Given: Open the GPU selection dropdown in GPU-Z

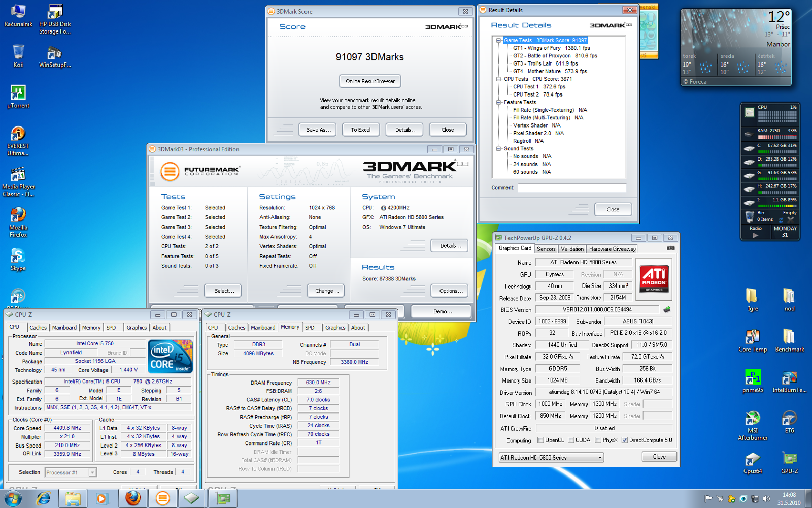Looking at the screenshot, I should point(551,458).
